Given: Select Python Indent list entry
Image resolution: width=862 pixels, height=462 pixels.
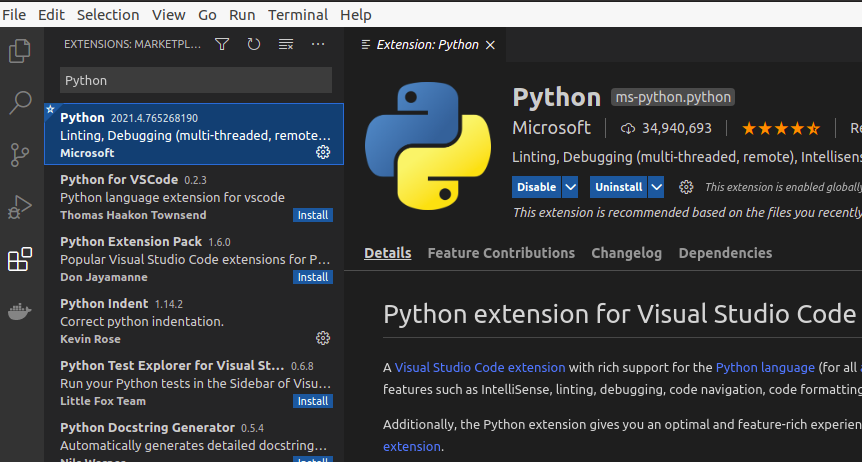Looking at the screenshot, I should (x=194, y=321).
